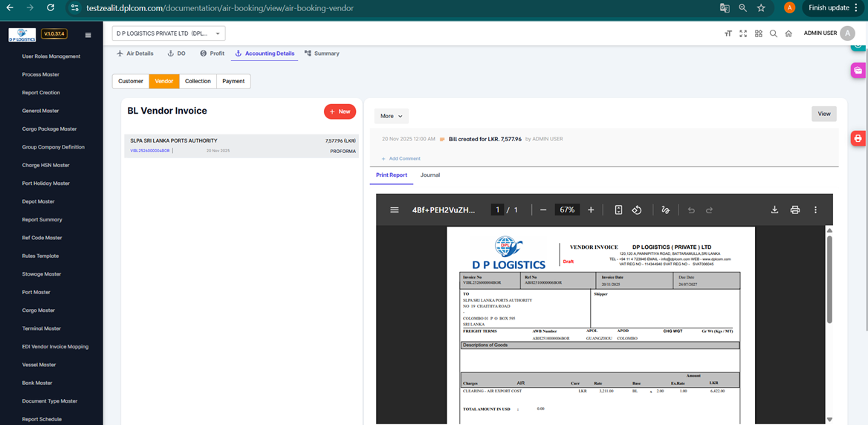The width and height of the screenshot is (868, 425).
Task: Toggle the PDF viewer sidebar menu
Action: tap(395, 210)
